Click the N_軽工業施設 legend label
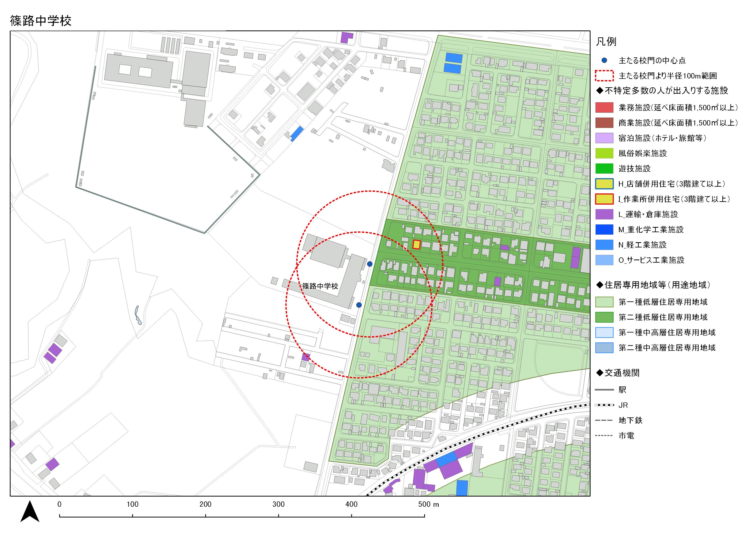756x534 pixels. (642, 245)
